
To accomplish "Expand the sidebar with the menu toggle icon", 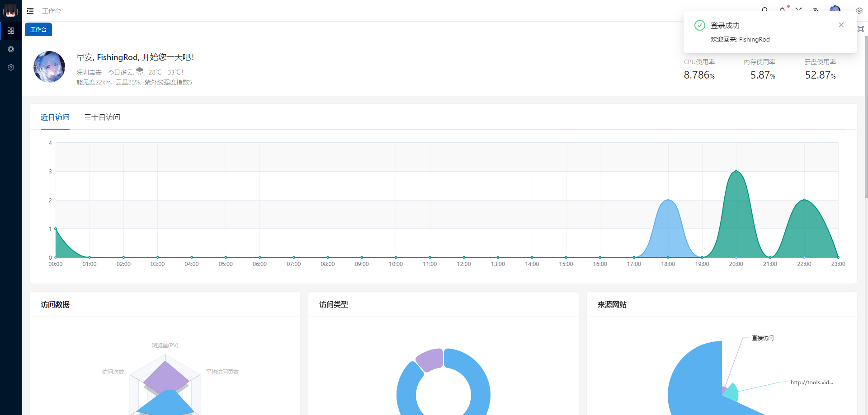I will pos(30,11).
